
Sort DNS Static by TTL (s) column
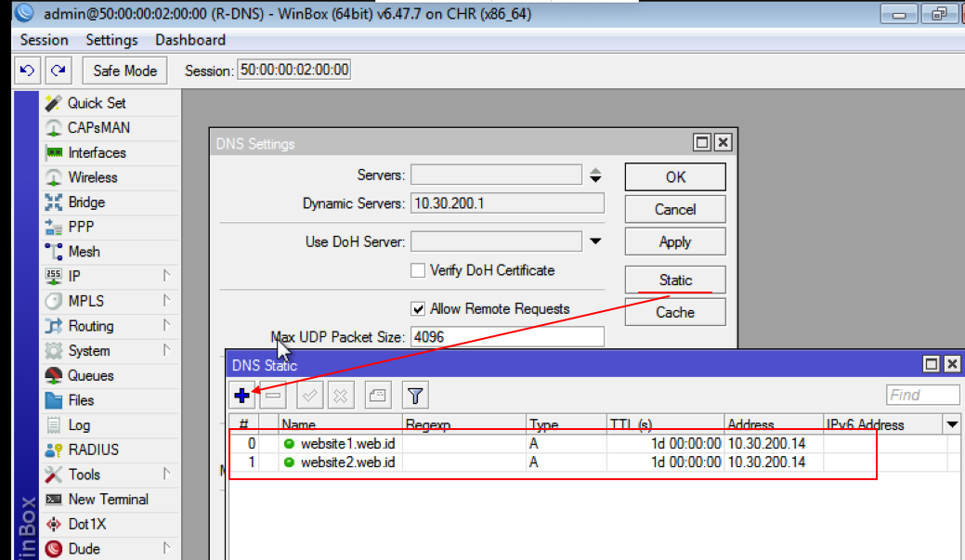click(x=665, y=424)
